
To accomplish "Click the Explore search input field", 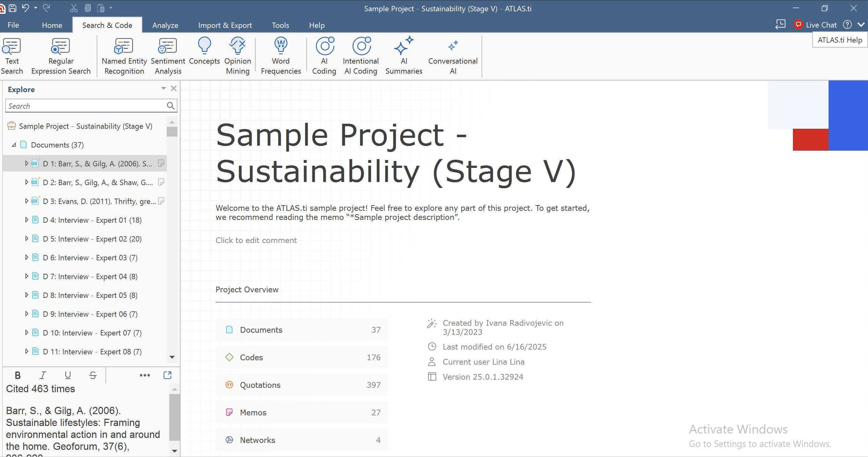I will coord(86,106).
